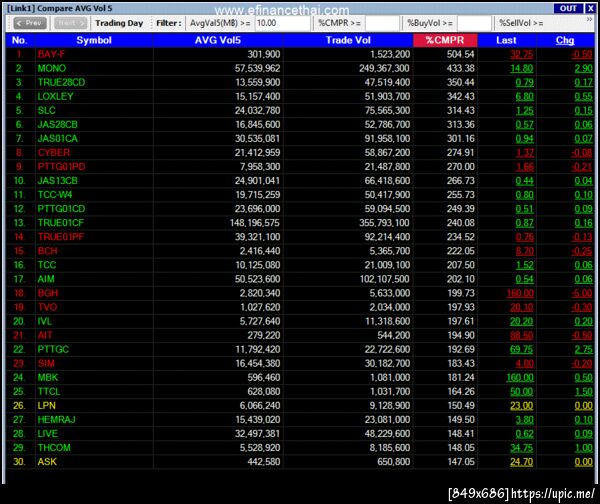Open TTCL change value 1.50 link
Viewport: 600px width, 504px height.
click(x=584, y=391)
